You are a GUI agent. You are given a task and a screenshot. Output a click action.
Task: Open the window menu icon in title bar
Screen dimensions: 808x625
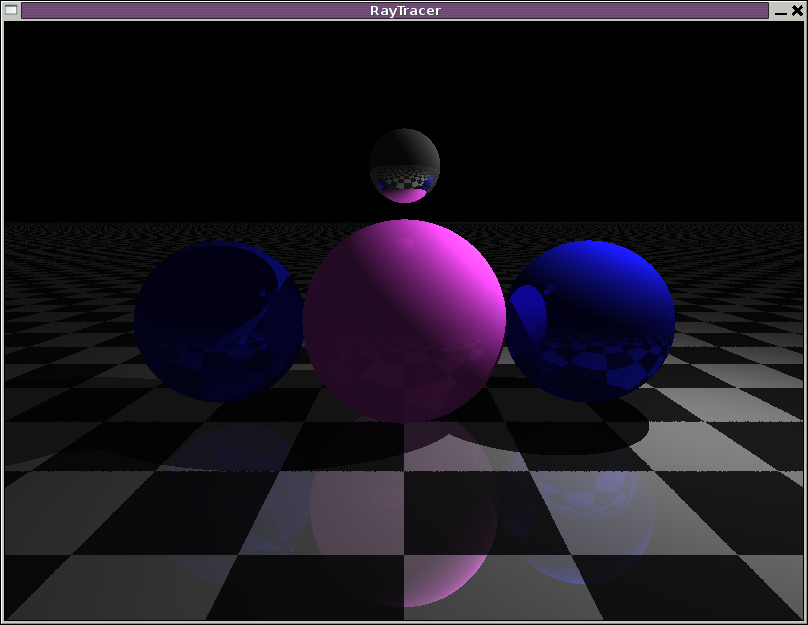pyautogui.click(x=11, y=10)
